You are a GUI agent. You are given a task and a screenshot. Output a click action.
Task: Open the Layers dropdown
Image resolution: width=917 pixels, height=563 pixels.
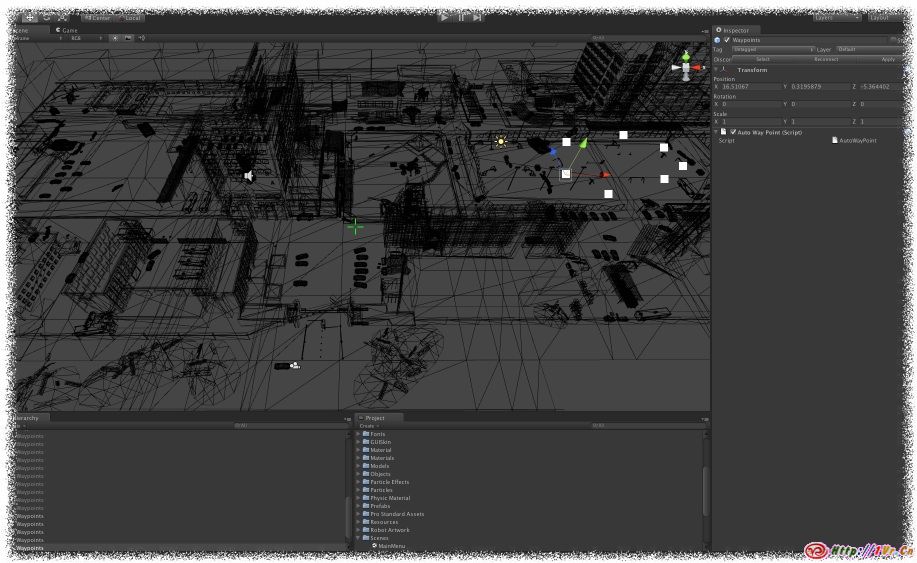pos(836,17)
